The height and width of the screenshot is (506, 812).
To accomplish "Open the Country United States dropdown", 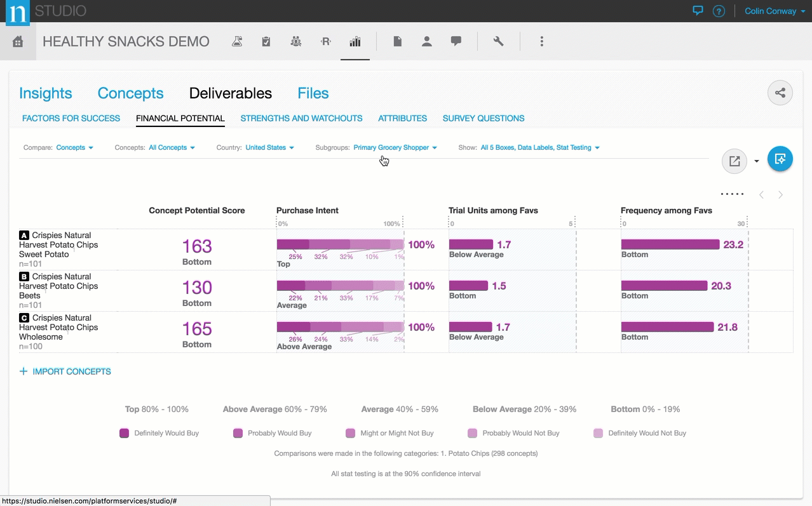I will tap(269, 147).
